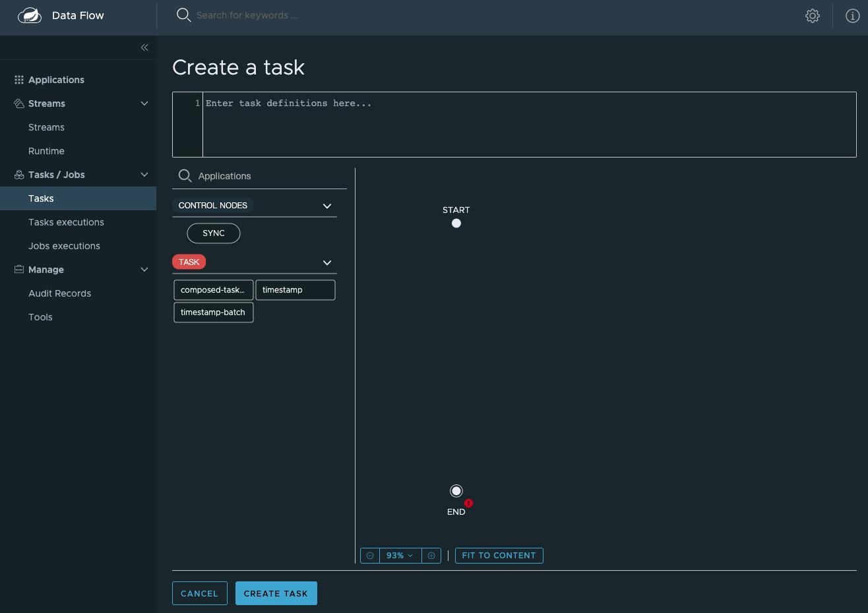
Task: Click FIT TO CONTENT button
Action: (x=499, y=556)
